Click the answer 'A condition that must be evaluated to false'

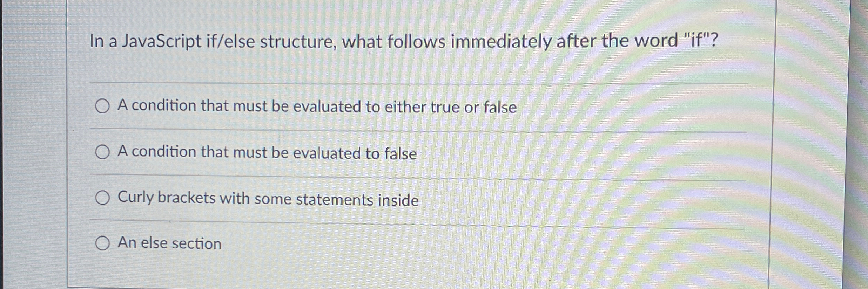(x=267, y=152)
